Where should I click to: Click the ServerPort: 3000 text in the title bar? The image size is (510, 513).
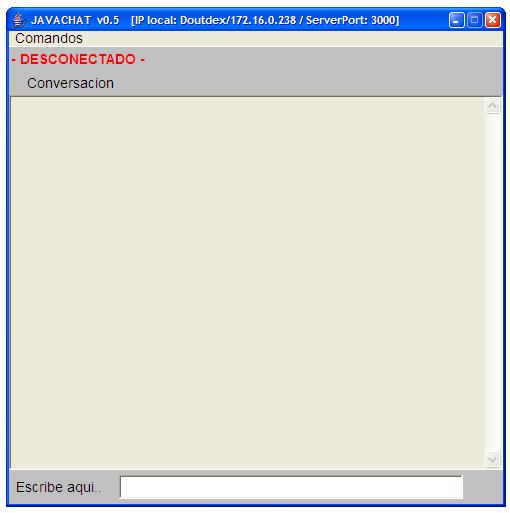(352, 20)
